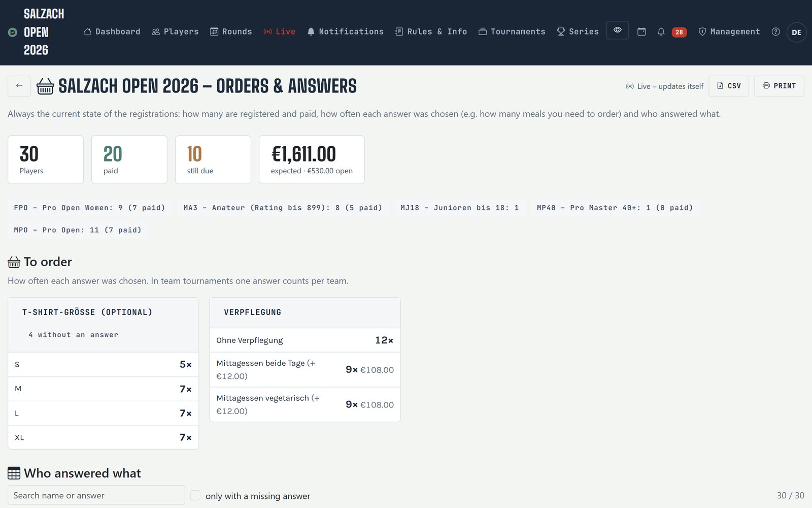Click the L size row
812x508 pixels.
coord(104,414)
